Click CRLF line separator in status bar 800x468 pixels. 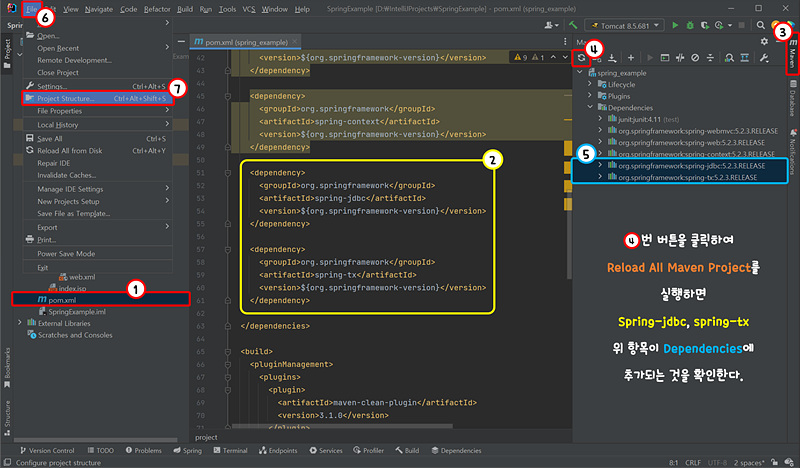(692, 462)
